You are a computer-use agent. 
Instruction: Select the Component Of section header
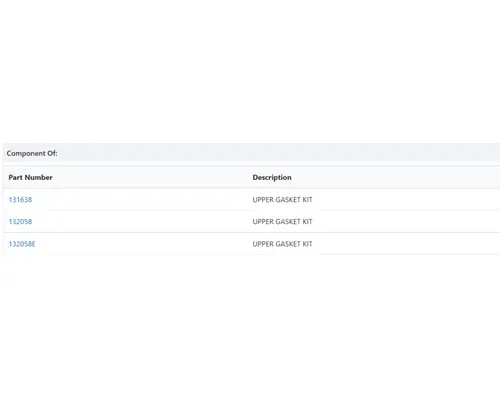click(252, 153)
